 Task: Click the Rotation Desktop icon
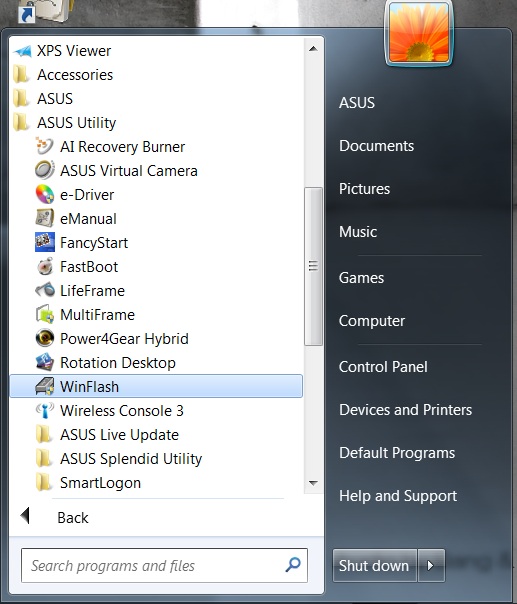[44, 362]
